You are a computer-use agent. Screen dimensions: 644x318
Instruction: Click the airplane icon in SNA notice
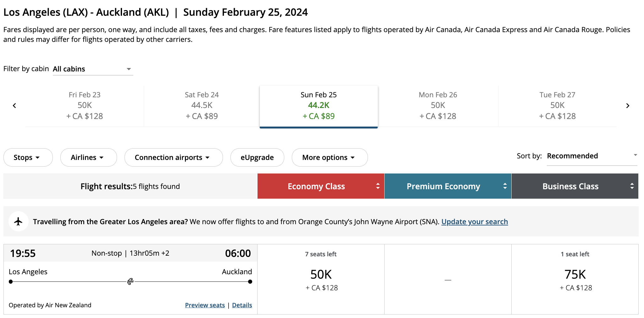click(19, 221)
